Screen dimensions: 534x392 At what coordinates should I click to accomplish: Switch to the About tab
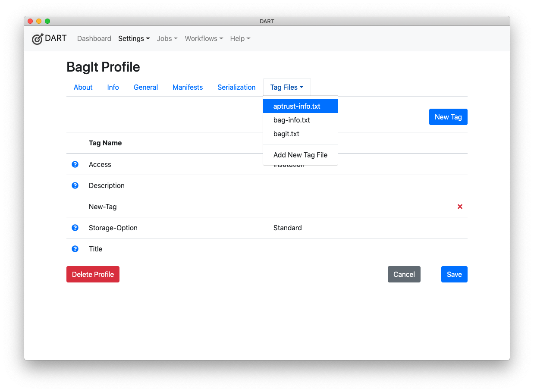coord(83,87)
